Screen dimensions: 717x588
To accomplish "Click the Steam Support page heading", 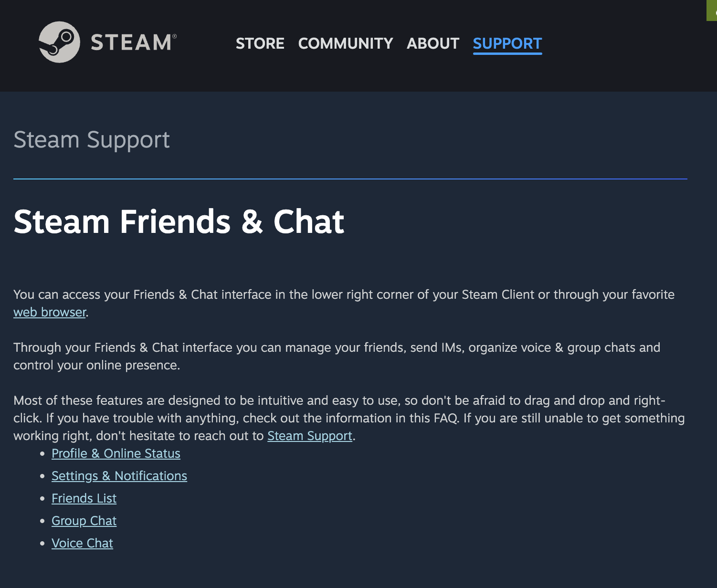I will (92, 139).
